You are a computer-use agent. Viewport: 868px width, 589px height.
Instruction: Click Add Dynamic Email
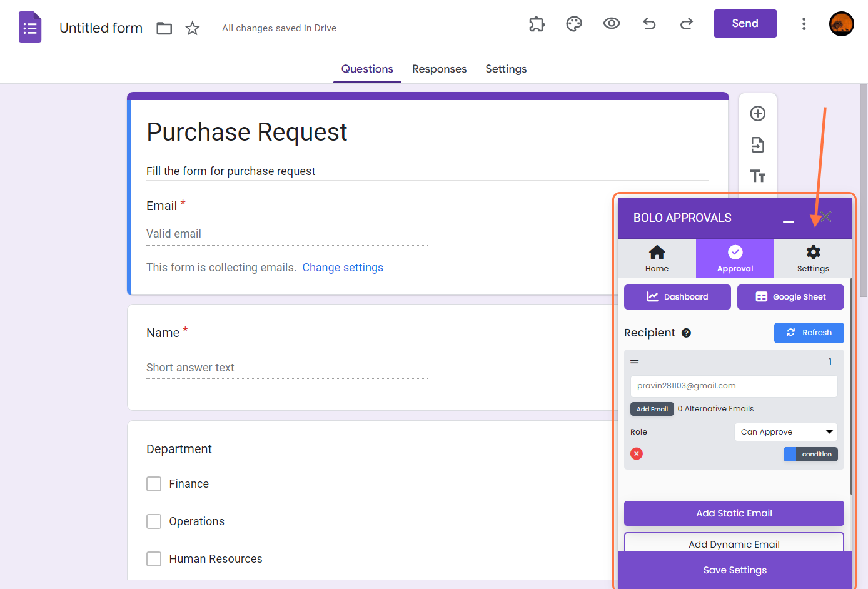point(734,543)
